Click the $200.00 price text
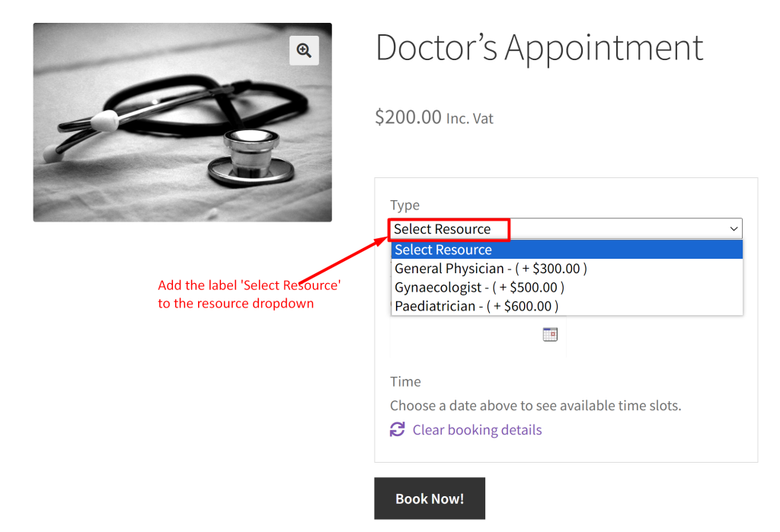Screen dimensions: 780x532 [x=408, y=118]
